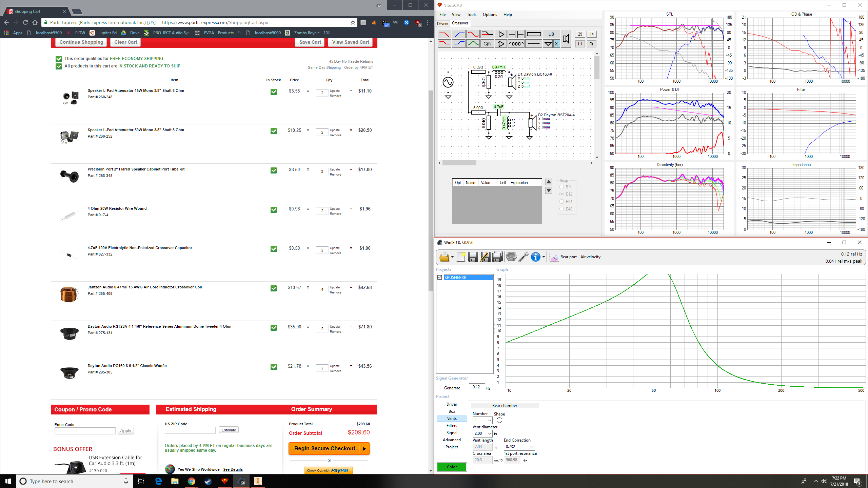
Task: Insert the red all-pass wave filter block
Action: coord(473,34)
